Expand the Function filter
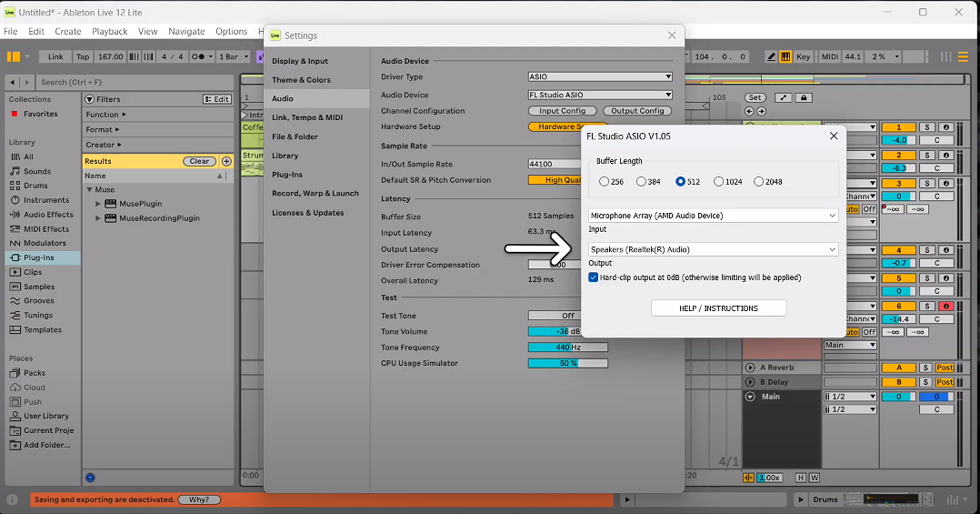980x514 pixels. [105, 115]
